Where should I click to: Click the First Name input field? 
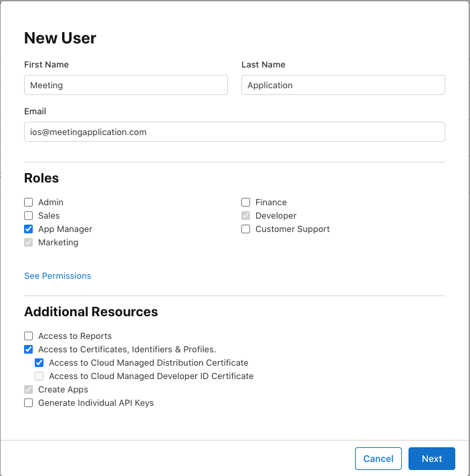pos(126,85)
